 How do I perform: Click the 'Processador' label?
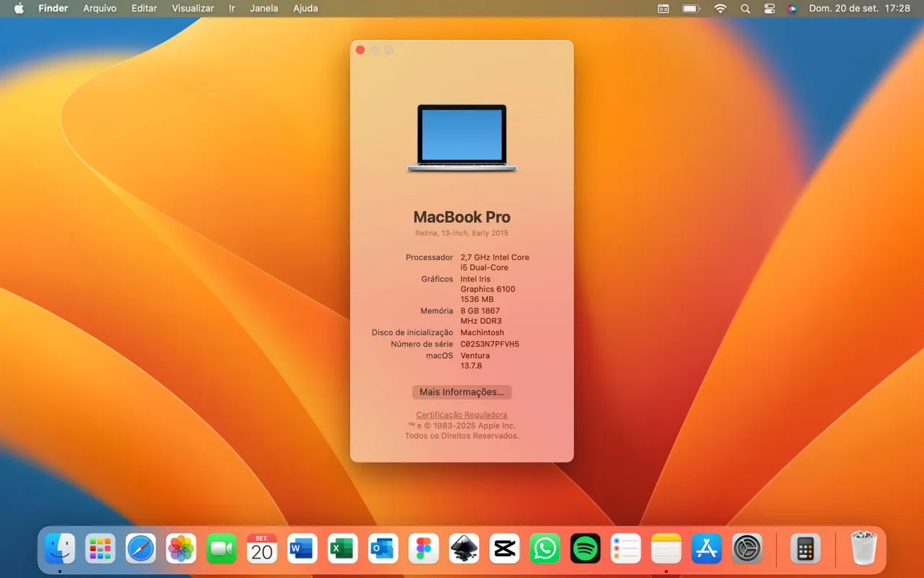click(x=430, y=257)
